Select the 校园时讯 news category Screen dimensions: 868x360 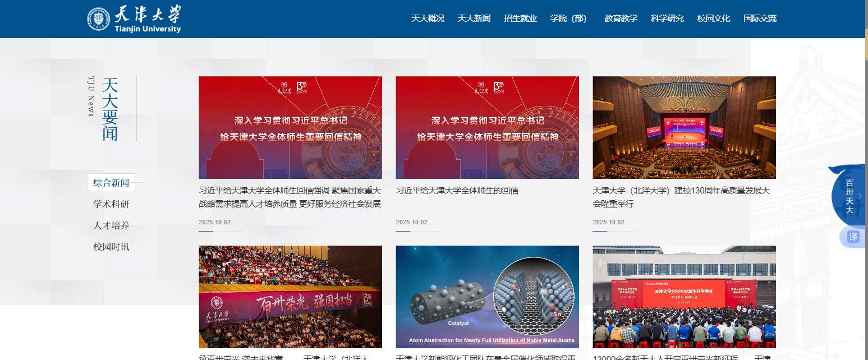pos(111,247)
